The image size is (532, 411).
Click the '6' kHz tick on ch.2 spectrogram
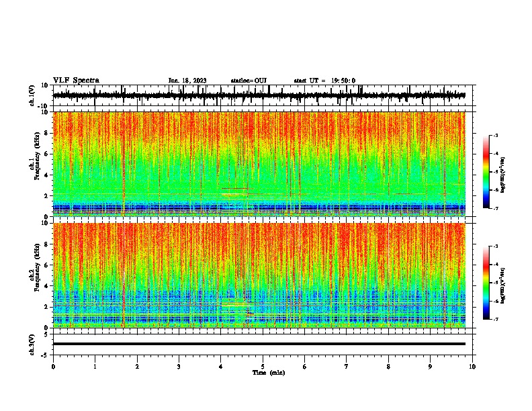click(x=47, y=265)
